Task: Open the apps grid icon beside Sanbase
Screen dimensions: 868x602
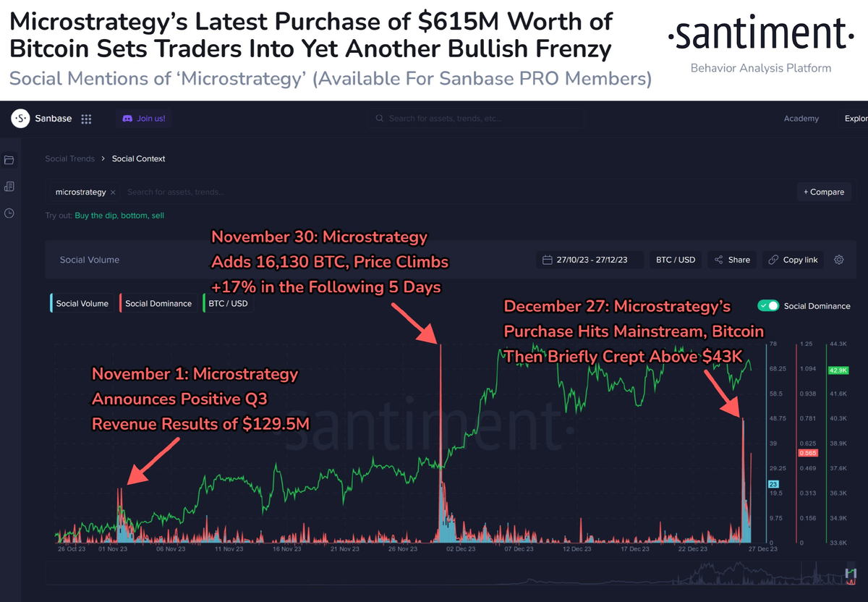Action: pyautogui.click(x=86, y=118)
